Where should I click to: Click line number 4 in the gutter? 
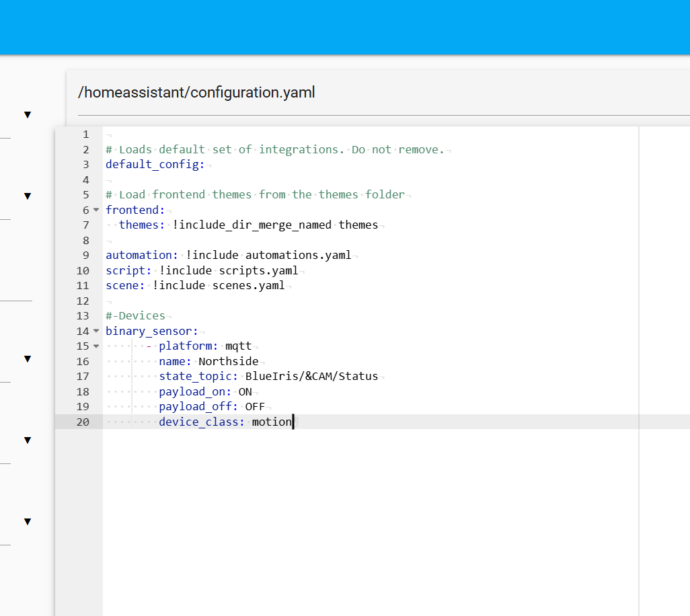pyautogui.click(x=86, y=180)
